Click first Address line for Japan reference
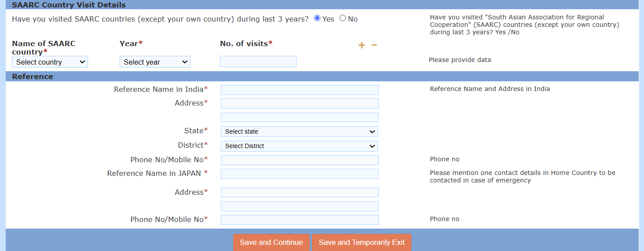This screenshot has width=644, height=251. click(x=300, y=193)
